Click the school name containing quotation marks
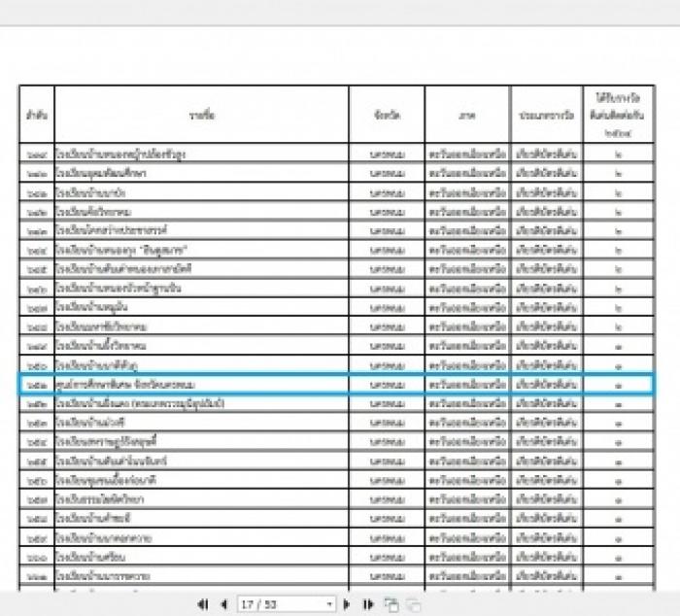This screenshot has height=616, width=680. point(121,250)
